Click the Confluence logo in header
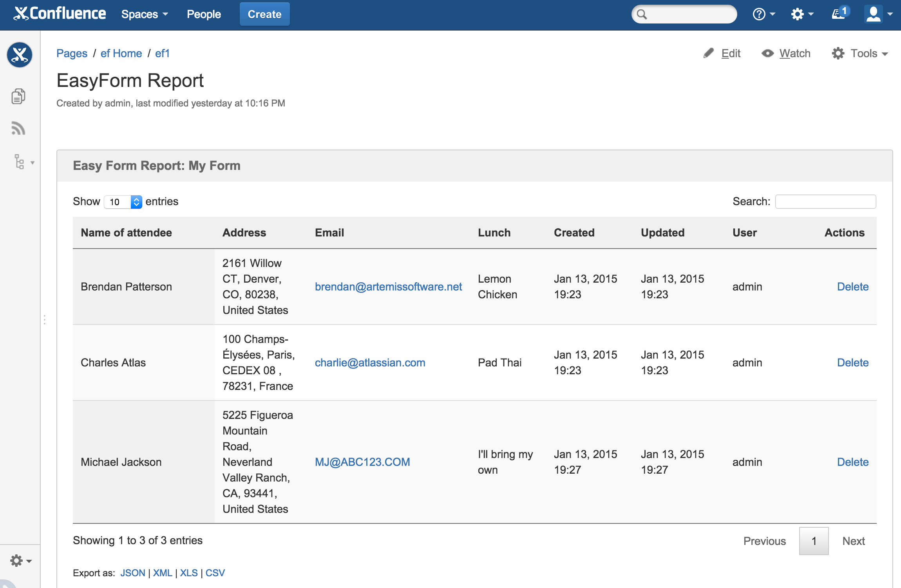The height and width of the screenshot is (588, 901). pyautogui.click(x=60, y=14)
